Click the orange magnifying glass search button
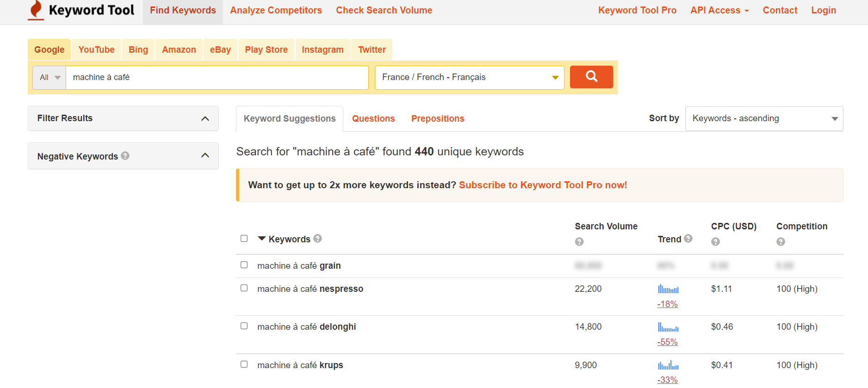The image size is (868, 388). [591, 77]
